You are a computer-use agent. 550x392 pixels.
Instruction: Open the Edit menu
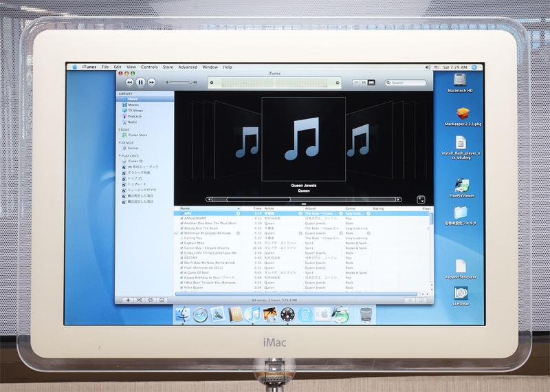click(118, 67)
